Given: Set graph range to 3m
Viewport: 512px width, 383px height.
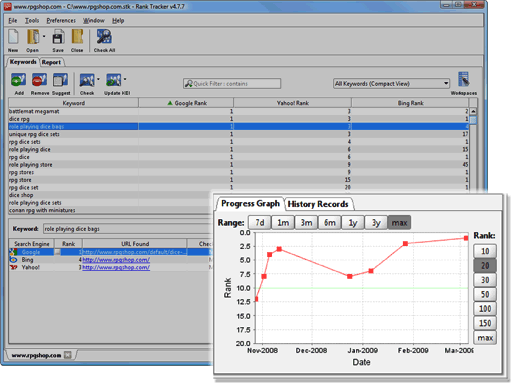Looking at the screenshot, I should [306, 223].
